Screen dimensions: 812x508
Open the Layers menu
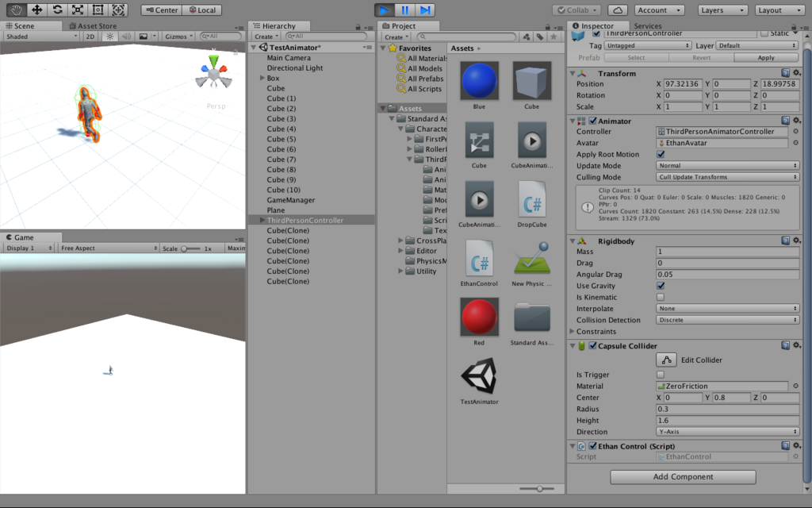point(722,10)
